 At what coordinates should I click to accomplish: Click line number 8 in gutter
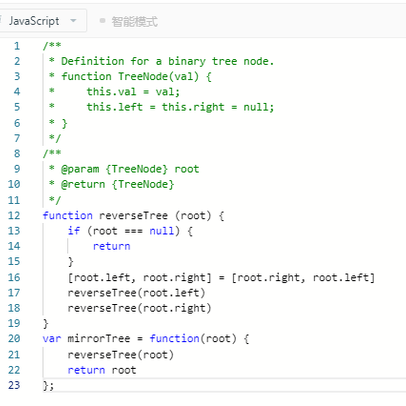coord(17,153)
